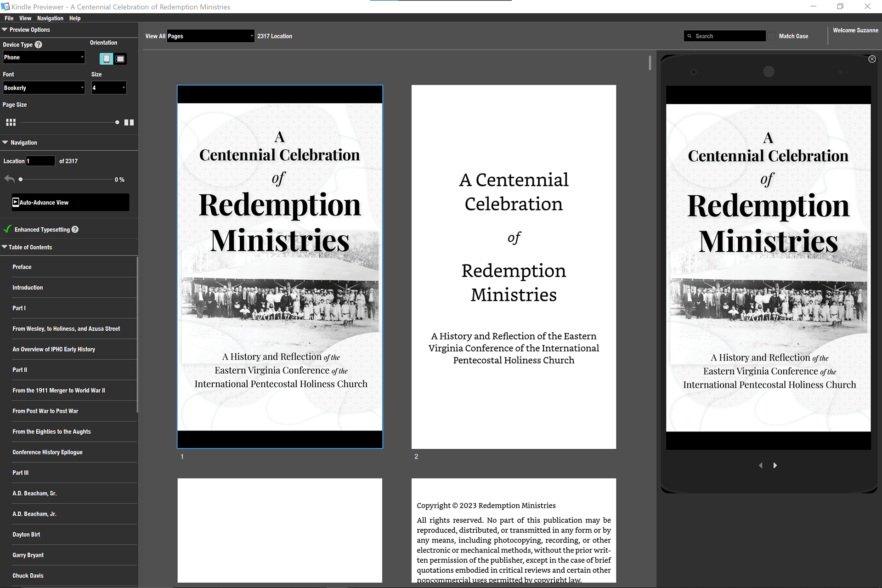Click the Location number input field
The width and height of the screenshot is (882, 588).
pos(40,161)
